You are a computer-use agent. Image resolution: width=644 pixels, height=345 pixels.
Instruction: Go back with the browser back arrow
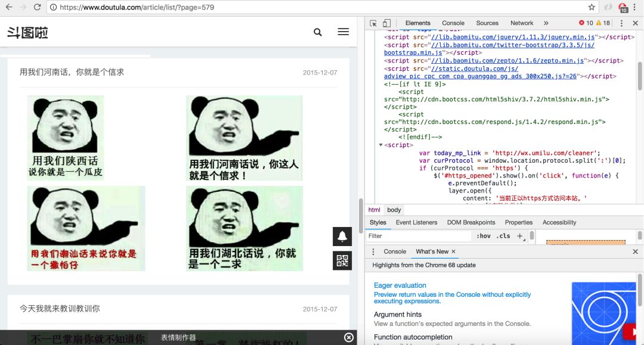tap(9, 7)
